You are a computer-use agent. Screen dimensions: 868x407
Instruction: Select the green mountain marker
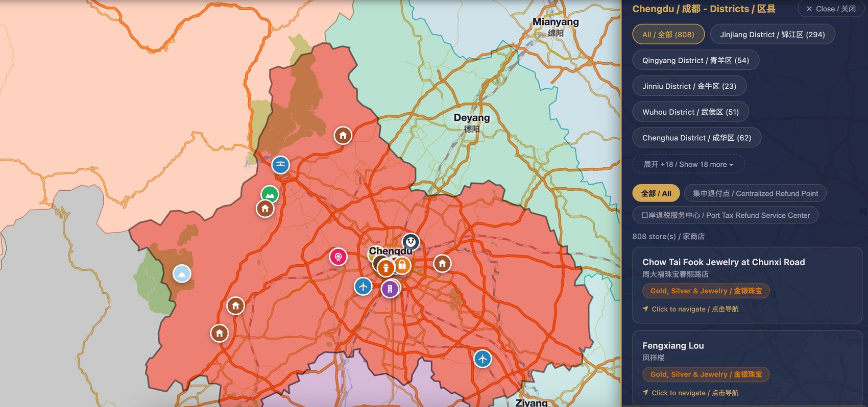(270, 194)
